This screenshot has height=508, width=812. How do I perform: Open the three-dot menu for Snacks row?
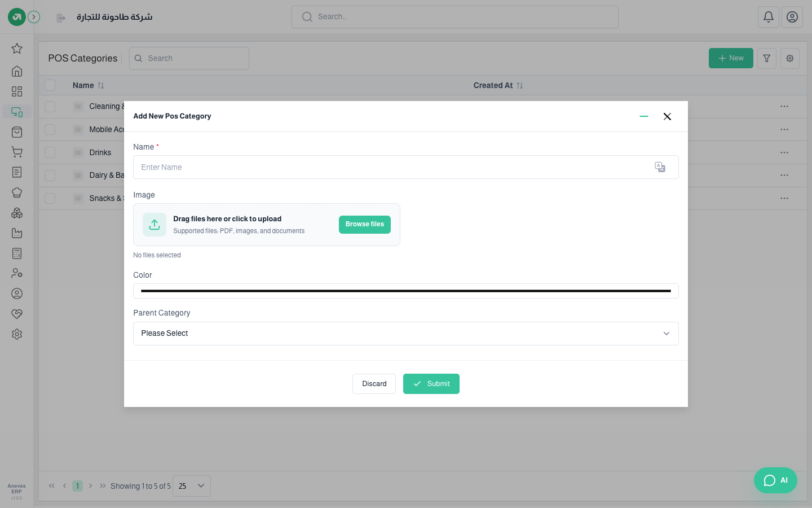[784, 198]
